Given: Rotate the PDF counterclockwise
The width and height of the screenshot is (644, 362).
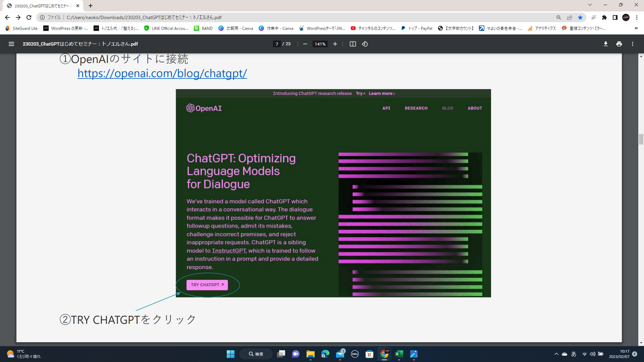Looking at the screenshot, I should click(x=365, y=44).
